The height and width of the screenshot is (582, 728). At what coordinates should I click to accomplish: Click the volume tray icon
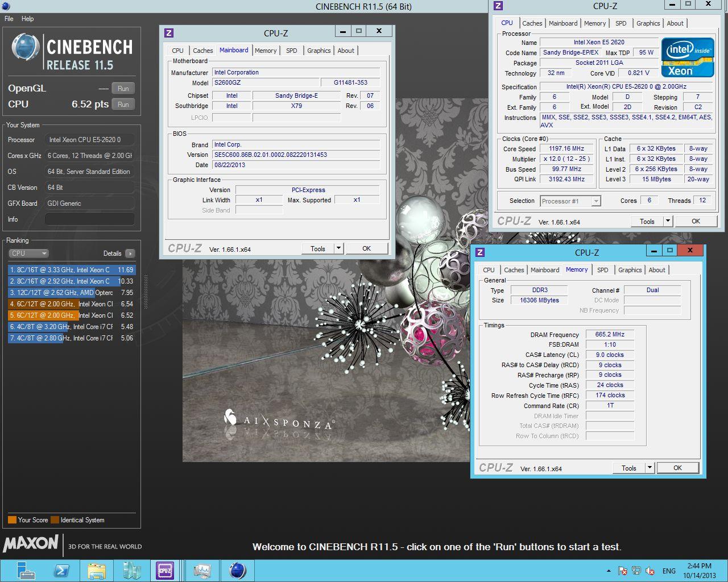(x=650, y=571)
